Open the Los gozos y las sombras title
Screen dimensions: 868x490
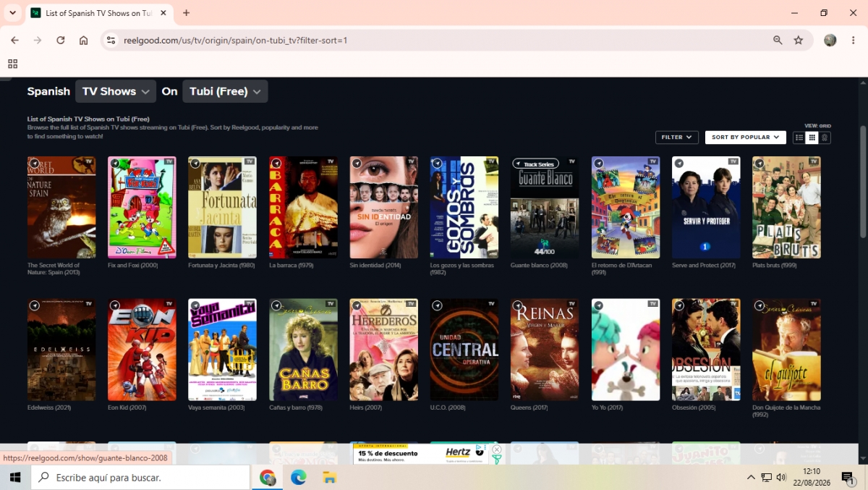point(461,269)
